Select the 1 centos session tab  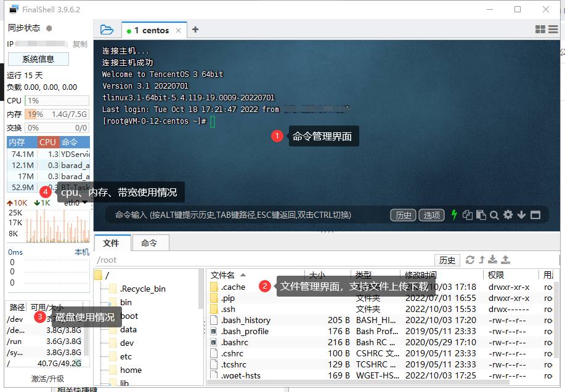point(152,30)
